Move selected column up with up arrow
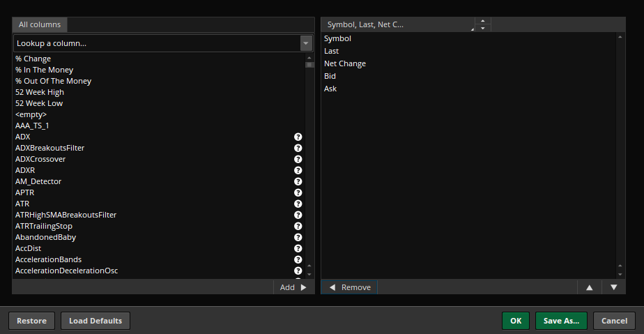 coord(589,287)
